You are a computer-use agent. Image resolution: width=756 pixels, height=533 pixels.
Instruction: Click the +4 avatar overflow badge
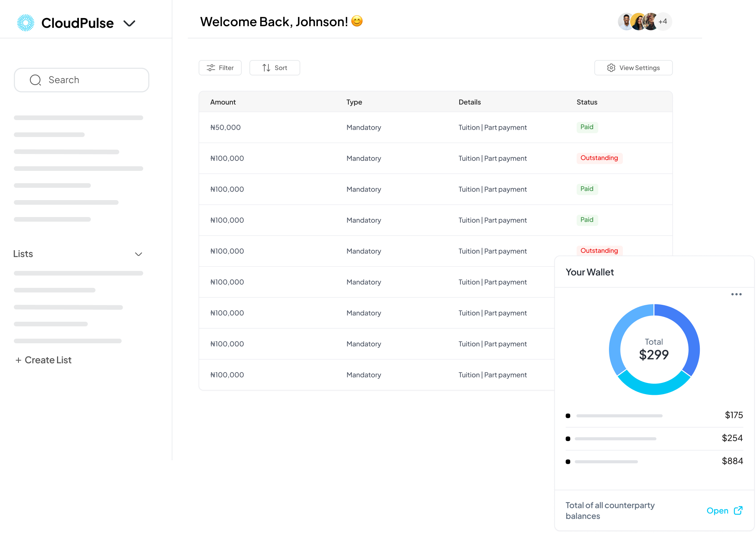pos(663,22)
